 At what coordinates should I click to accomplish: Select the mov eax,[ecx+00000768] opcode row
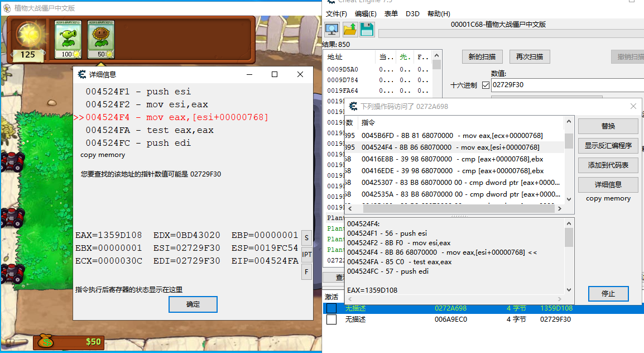pyautogui.click(x=452, y=136)
